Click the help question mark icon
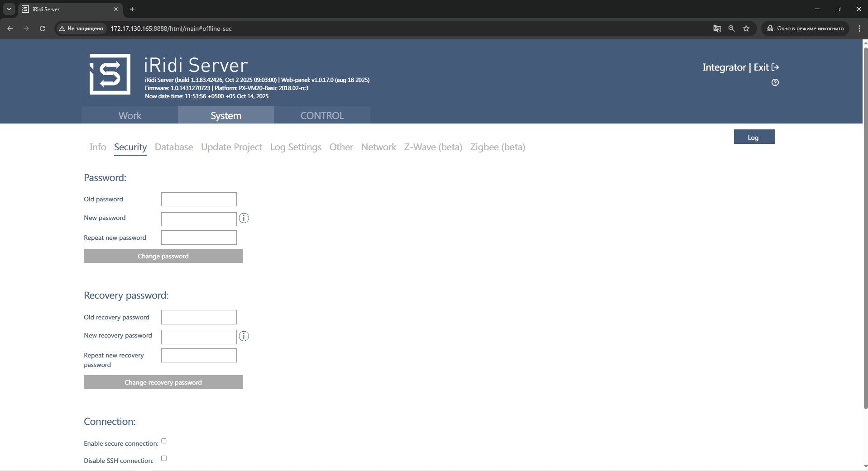Screen dimensions: 868x471 point(775,82)
